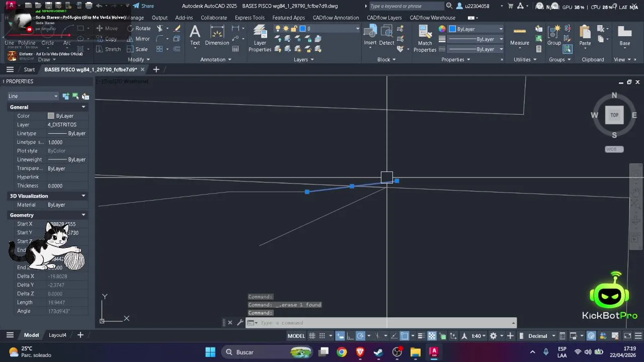
Task: Toggle Group Selection on/off button
Action: click(x=568, y=49)
